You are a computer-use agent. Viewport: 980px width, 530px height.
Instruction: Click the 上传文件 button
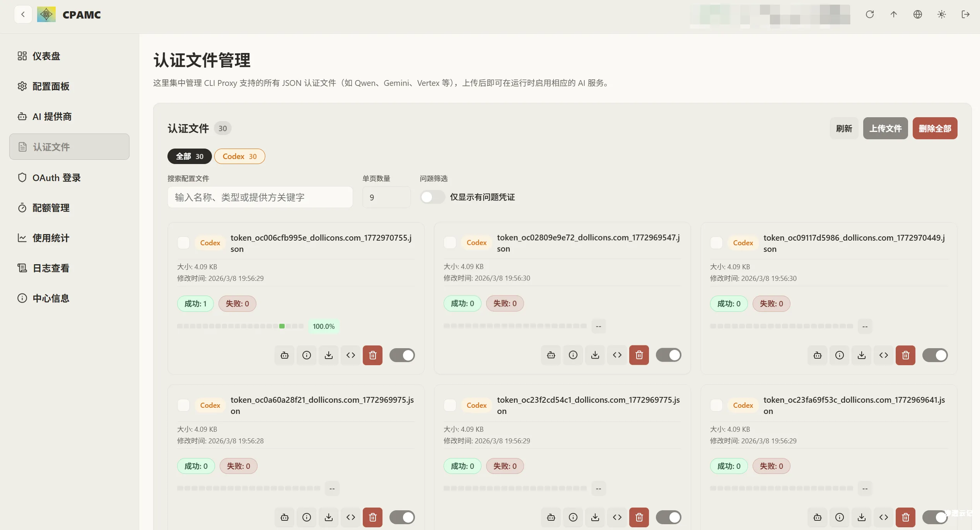point(885,128)
